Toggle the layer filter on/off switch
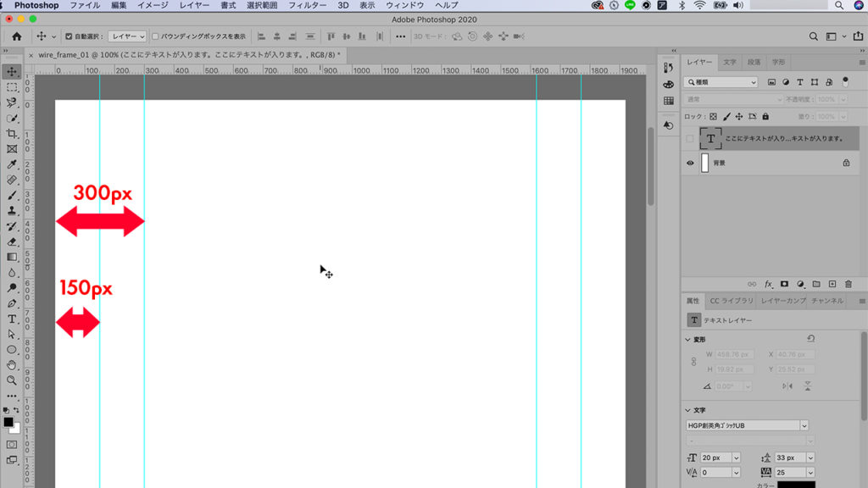 coord(845,82)
